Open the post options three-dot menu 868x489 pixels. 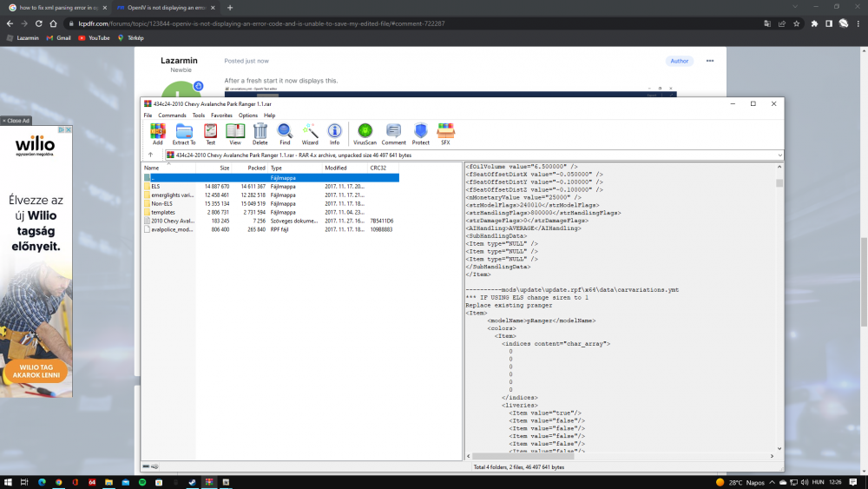tap(709, 61)
